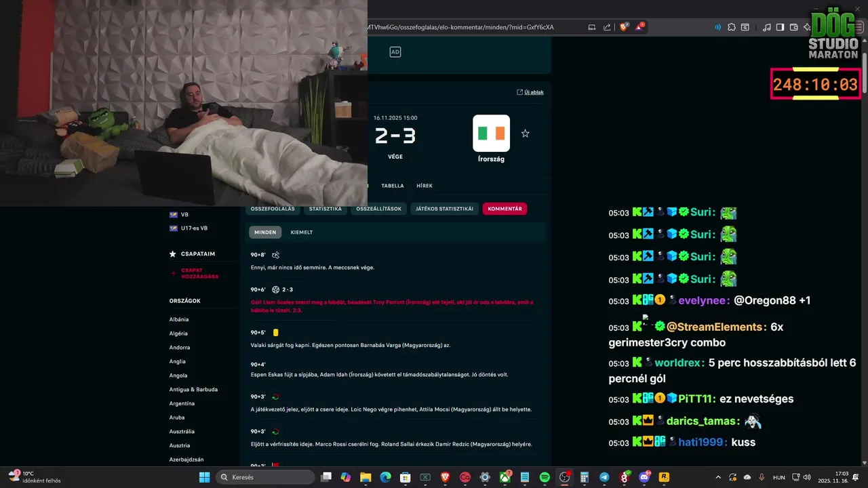Switch to the HÍREK tab

(x=425, y=186)
